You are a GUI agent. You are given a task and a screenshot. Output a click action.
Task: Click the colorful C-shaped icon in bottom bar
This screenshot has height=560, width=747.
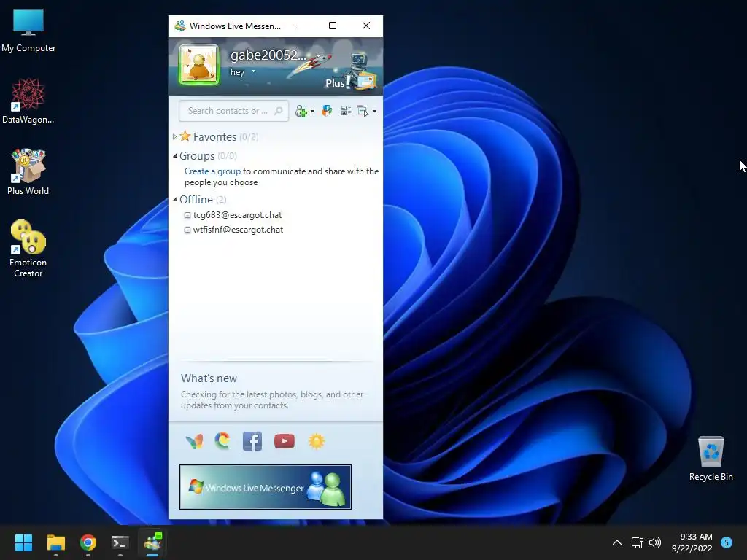point(222,441)
